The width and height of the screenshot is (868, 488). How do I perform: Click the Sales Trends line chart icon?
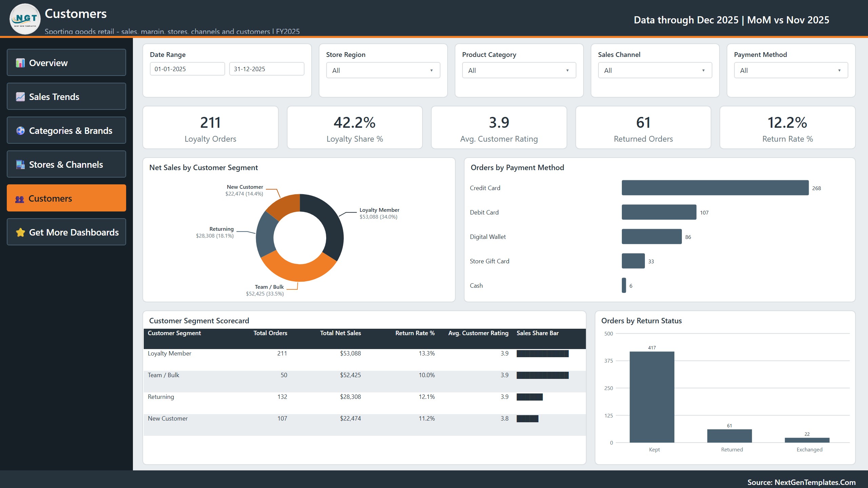pos(20,97)
